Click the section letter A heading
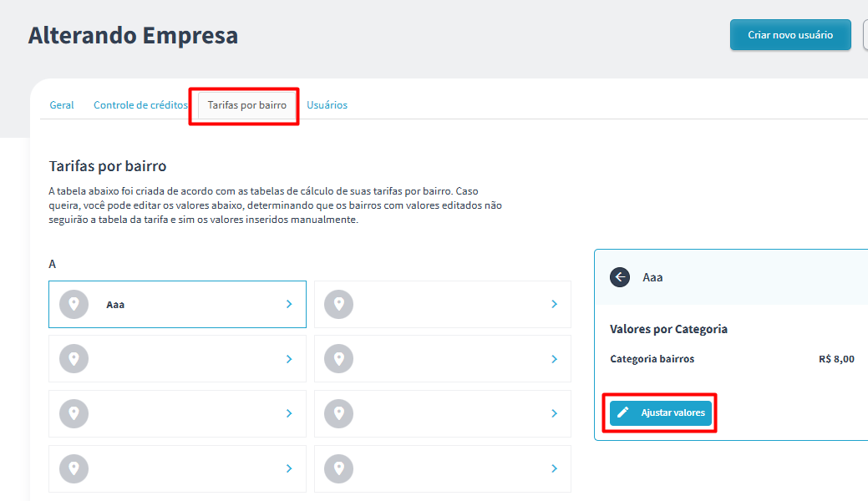The height and width of the screenshot is (501, 868). click(x=52, y=264)
